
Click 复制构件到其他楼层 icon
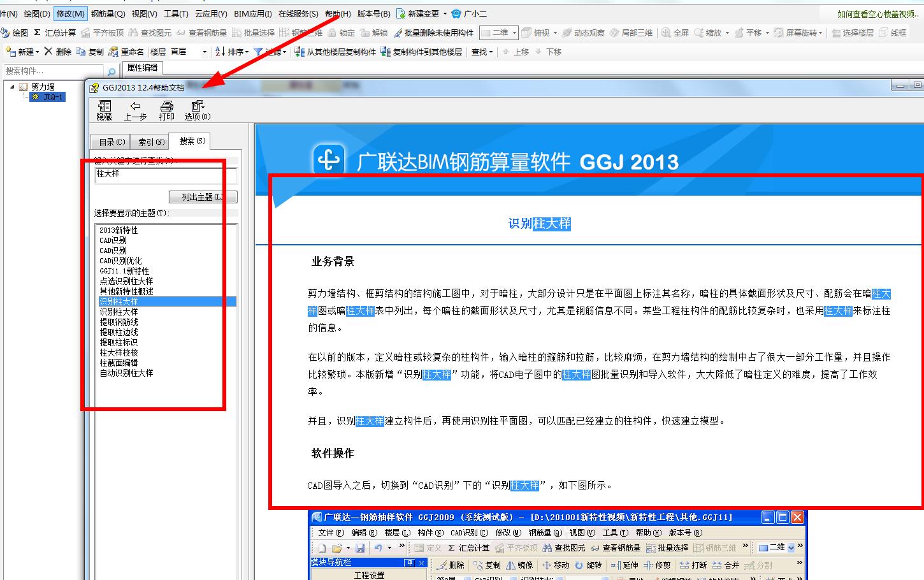pos(421,52)
